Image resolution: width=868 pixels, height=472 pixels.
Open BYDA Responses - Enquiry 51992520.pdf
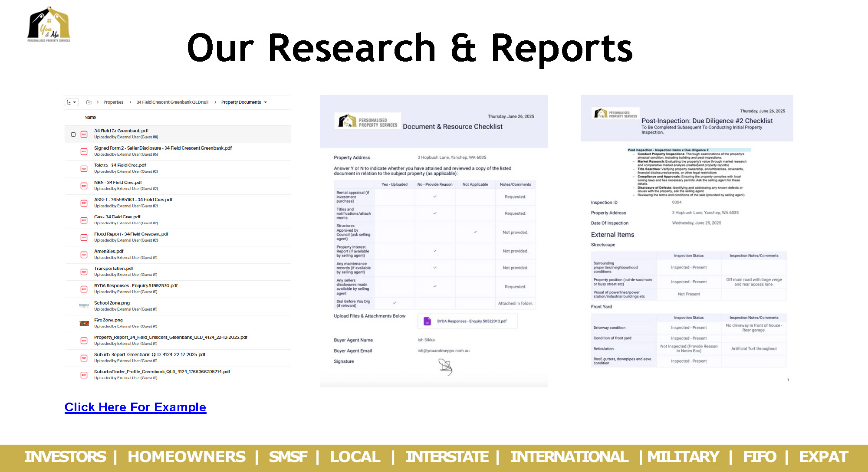coord(136,285)
